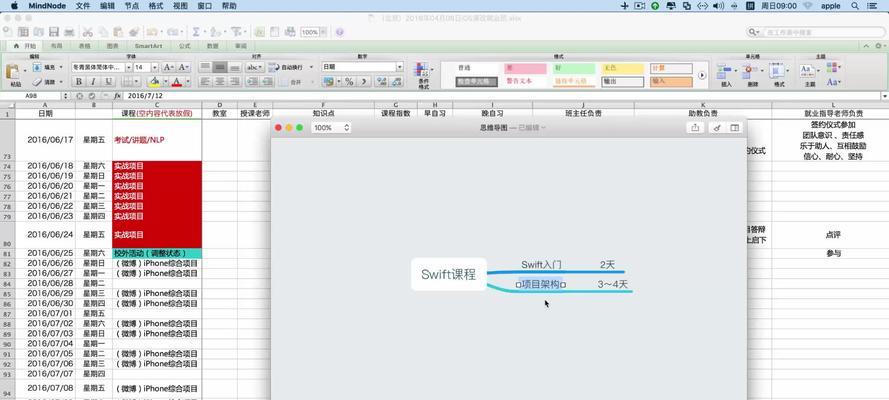Click the increase font size icon
The image size is (889, 400).
170,67
